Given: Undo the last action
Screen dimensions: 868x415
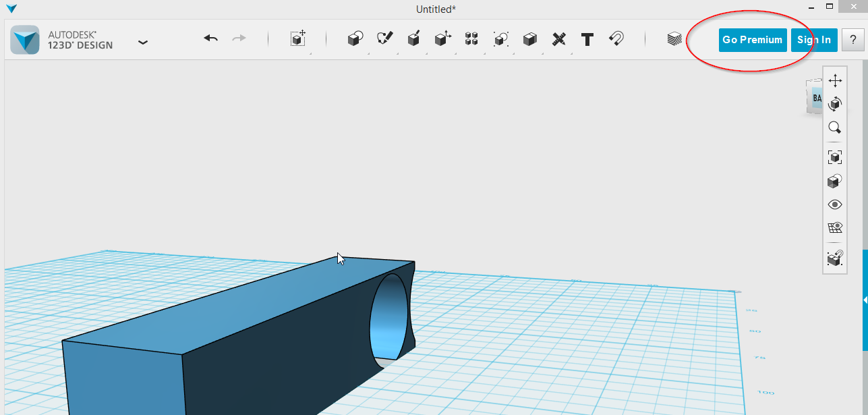Looking at the screenshot, I should click(x=211, y=38).
